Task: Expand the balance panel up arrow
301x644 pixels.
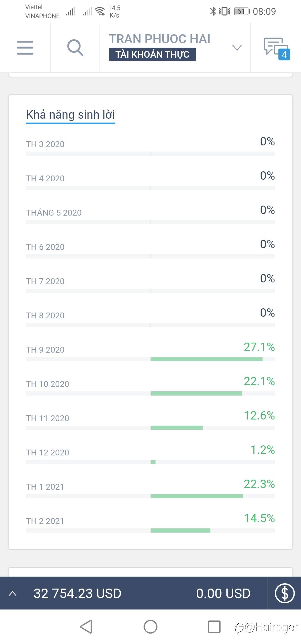Action: coord(13,593)
